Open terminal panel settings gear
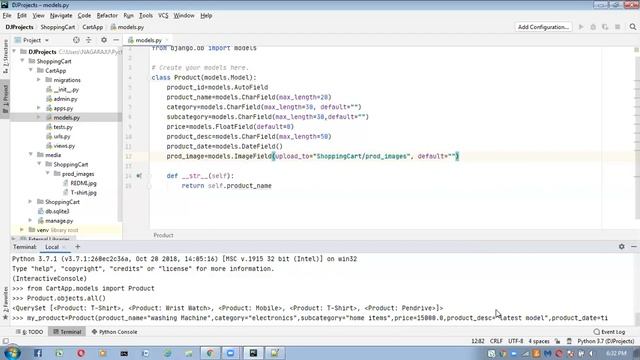 [x=621, y=247]
